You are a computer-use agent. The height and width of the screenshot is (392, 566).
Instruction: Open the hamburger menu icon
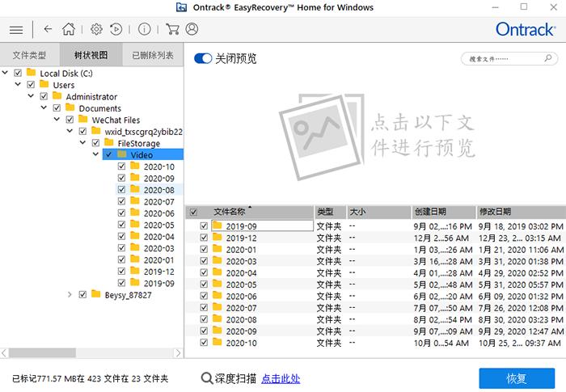tap(15, 29)
